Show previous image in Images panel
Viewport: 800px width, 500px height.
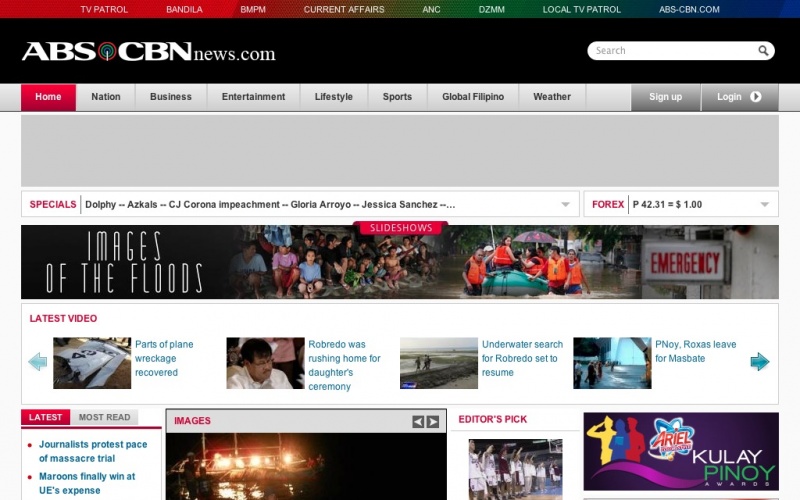pos(418,421)
